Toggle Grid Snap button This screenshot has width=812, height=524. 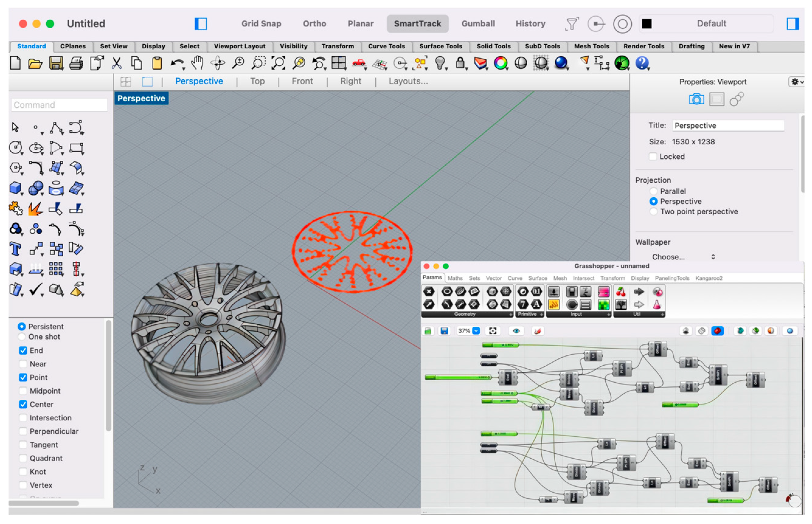261,23
